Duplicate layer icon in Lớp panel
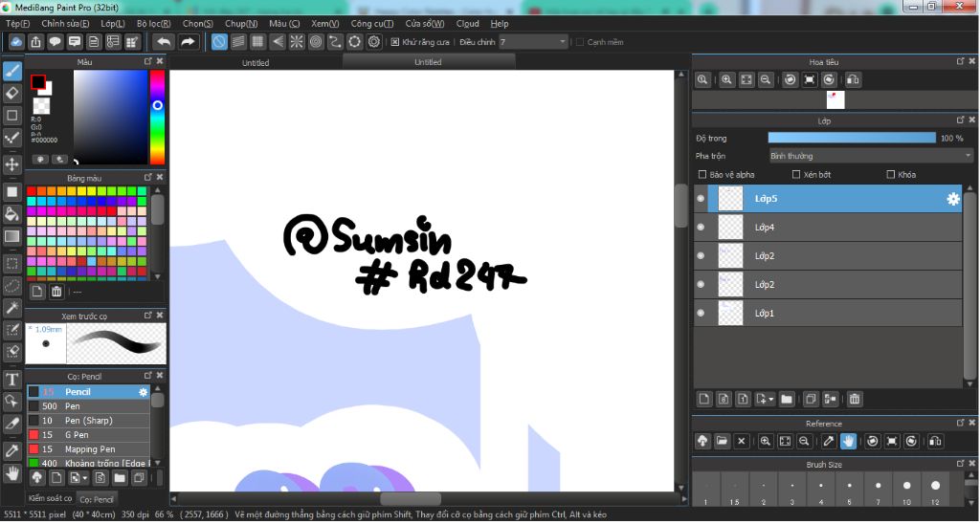 pyautogui.click(x=811, y=399)
